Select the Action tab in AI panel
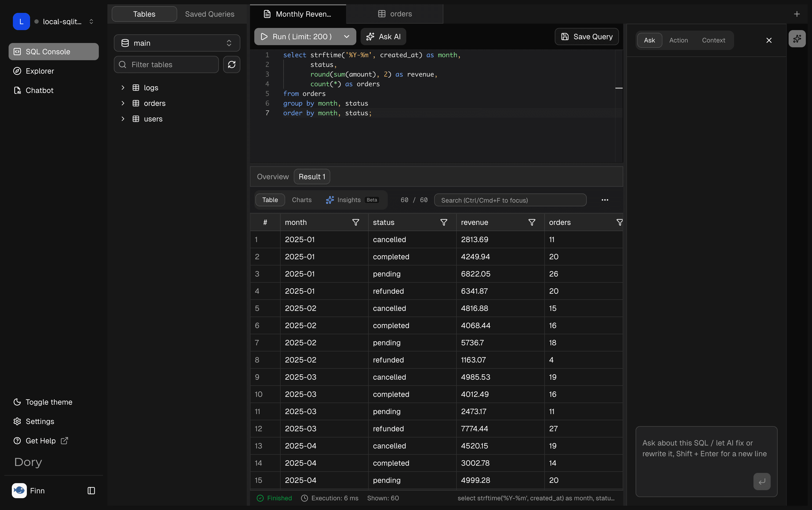This screenshot has width=812, height=510. coord(679,40)
